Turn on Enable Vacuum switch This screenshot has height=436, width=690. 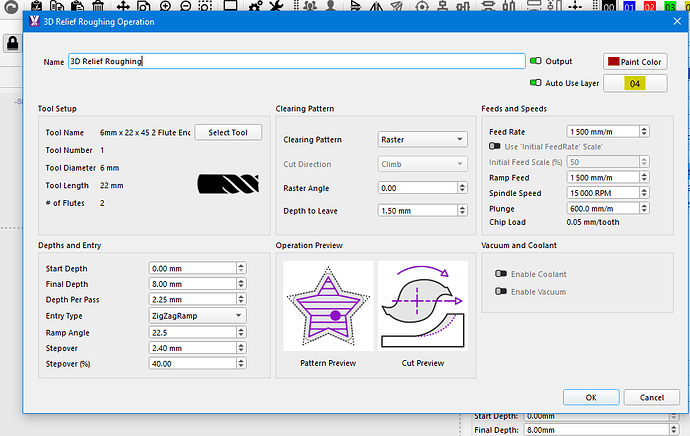tap(501, 291)
